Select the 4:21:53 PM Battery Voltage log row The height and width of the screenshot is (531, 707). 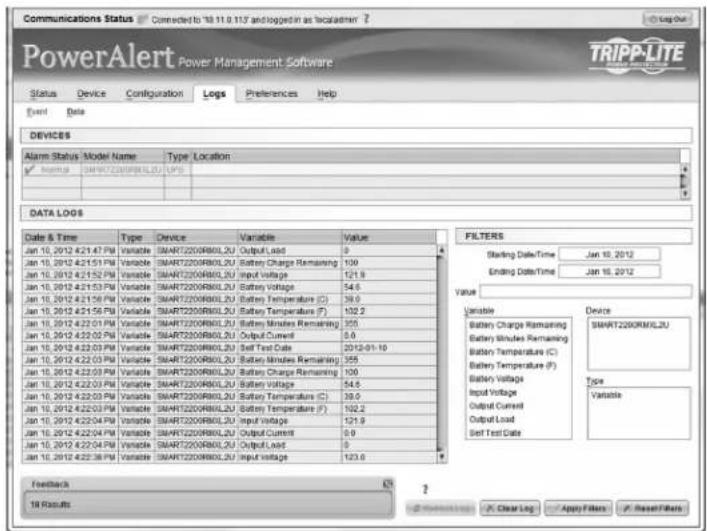[229, 287]
